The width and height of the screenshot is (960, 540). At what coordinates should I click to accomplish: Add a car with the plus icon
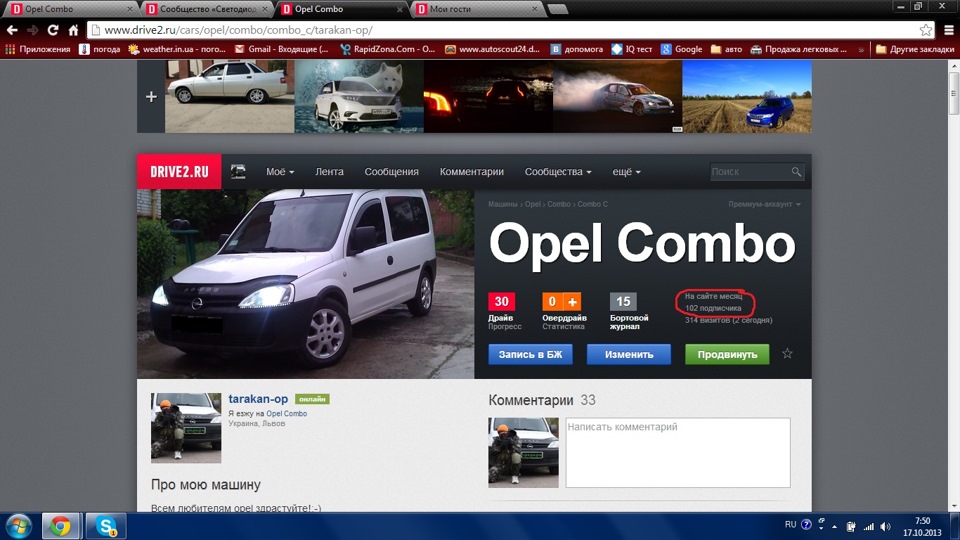click(x=151, y=97)
